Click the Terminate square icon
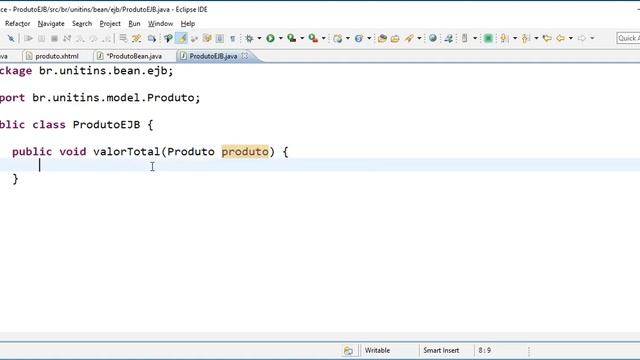This screenshot has width=640, height=360. pos(54,38)
